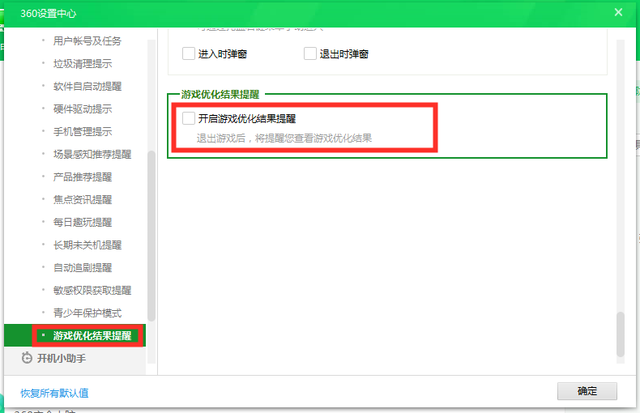Image resolution: width=640 pixels, height=413 pixels.
Task: Open 焦点资讯提醒 settings
Action: pos(82,200)
